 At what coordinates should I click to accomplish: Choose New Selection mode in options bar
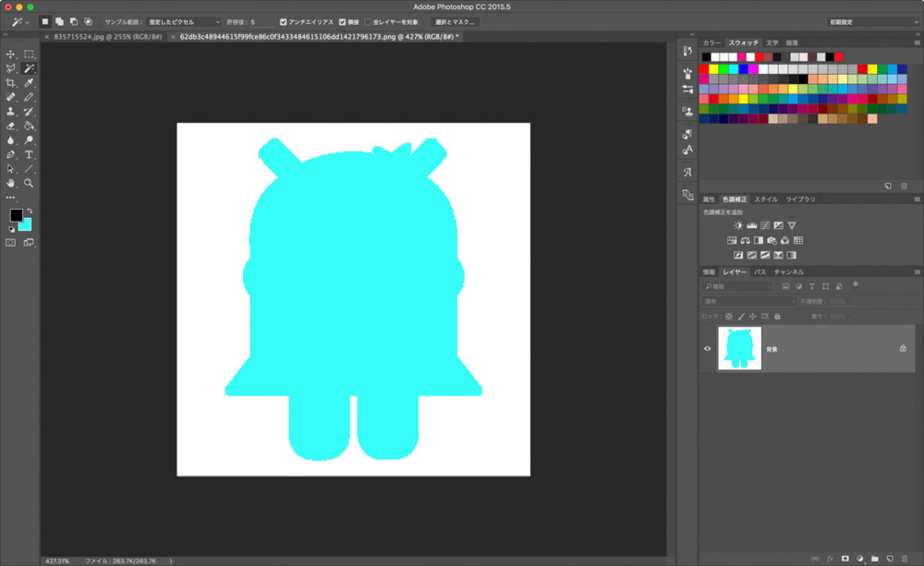tap(44, 22)
